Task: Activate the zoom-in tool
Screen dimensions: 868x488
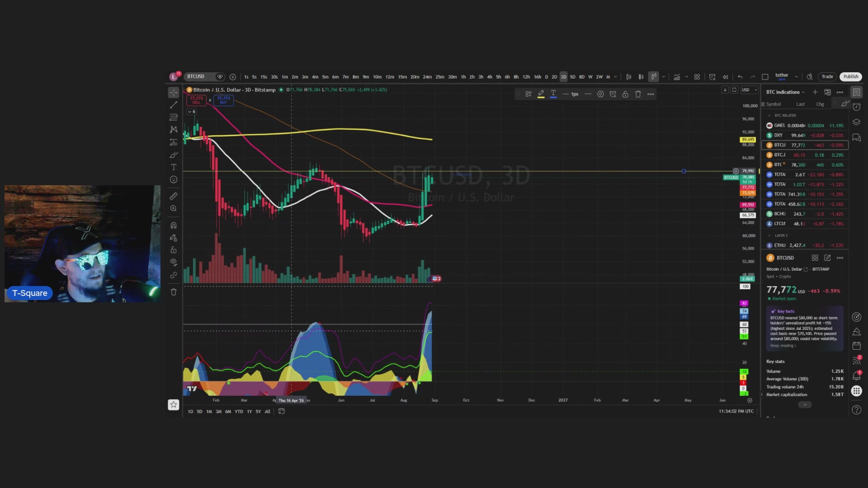Action: (174, 209)
